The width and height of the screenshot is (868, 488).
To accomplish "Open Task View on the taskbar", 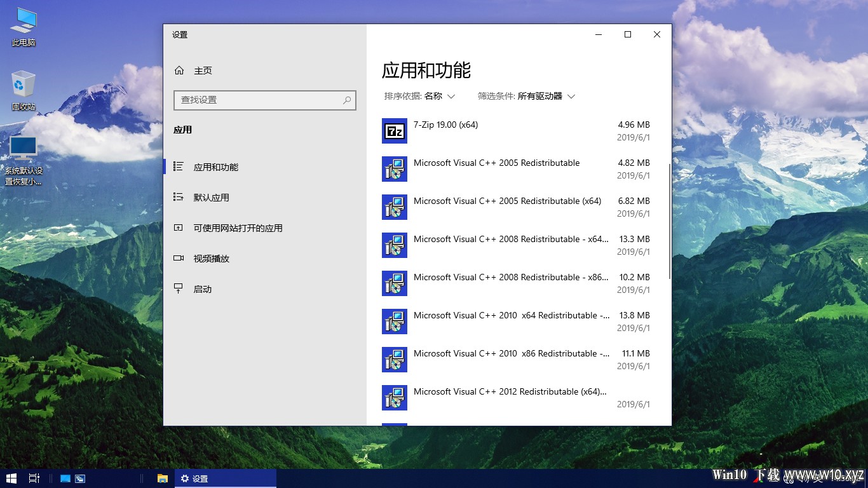I will pyautogui.click(x=34, y=478).
